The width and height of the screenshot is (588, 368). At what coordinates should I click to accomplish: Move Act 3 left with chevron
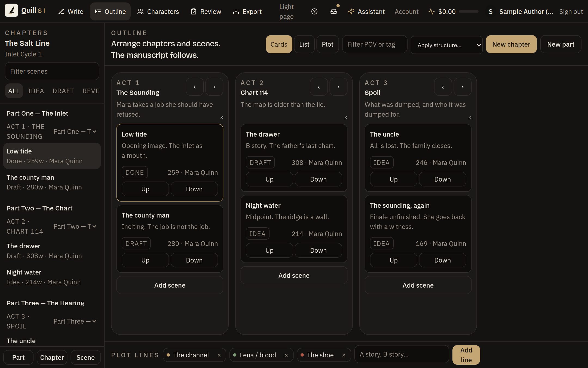click(443, 87)
